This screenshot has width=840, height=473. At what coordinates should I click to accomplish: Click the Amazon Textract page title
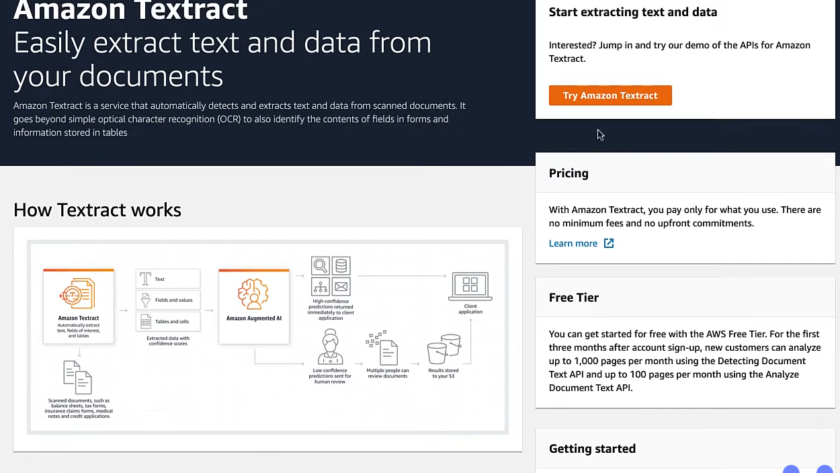click(x=130, y=12)
